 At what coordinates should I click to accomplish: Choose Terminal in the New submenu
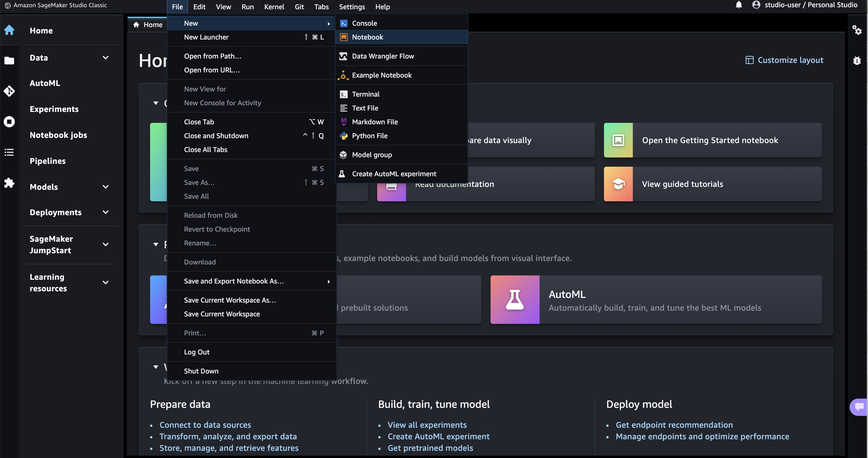tap(365, 94)
